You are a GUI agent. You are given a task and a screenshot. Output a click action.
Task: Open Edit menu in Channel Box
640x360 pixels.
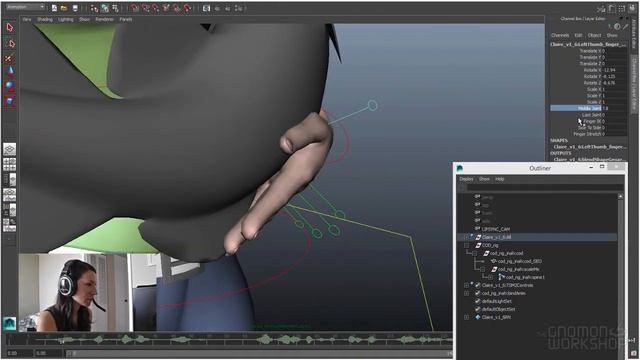[578, 36]
